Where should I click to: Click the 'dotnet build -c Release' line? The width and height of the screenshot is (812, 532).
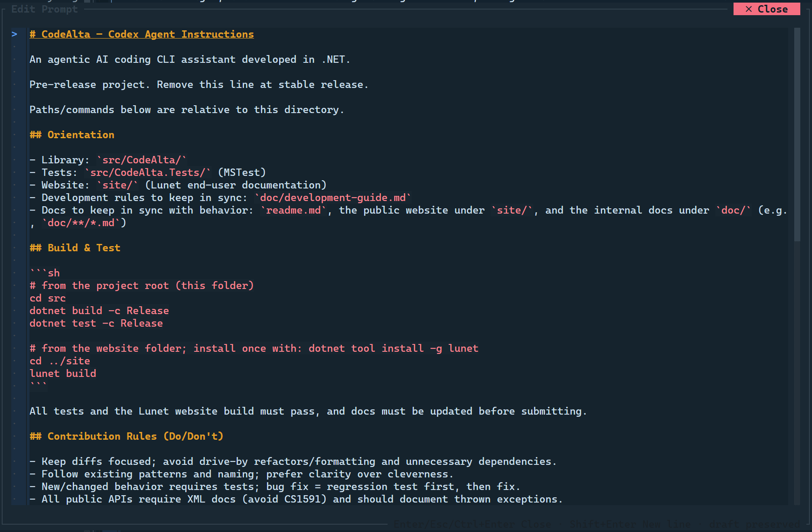[x=99, y=311]
